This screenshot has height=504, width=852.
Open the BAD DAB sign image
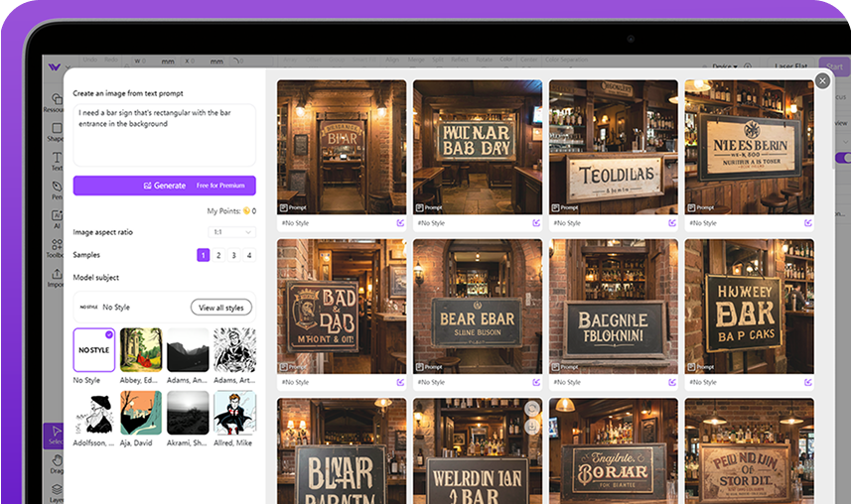[x=342, y=307]
